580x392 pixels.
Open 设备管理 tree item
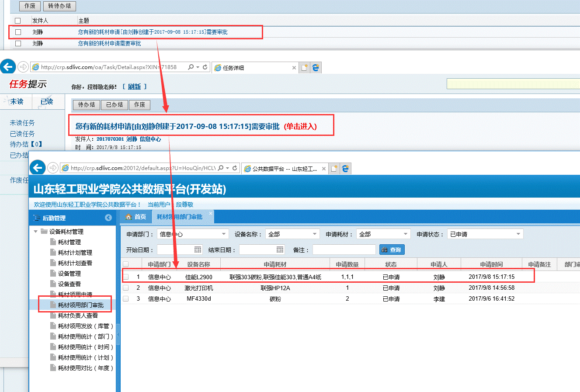[69, 274]
